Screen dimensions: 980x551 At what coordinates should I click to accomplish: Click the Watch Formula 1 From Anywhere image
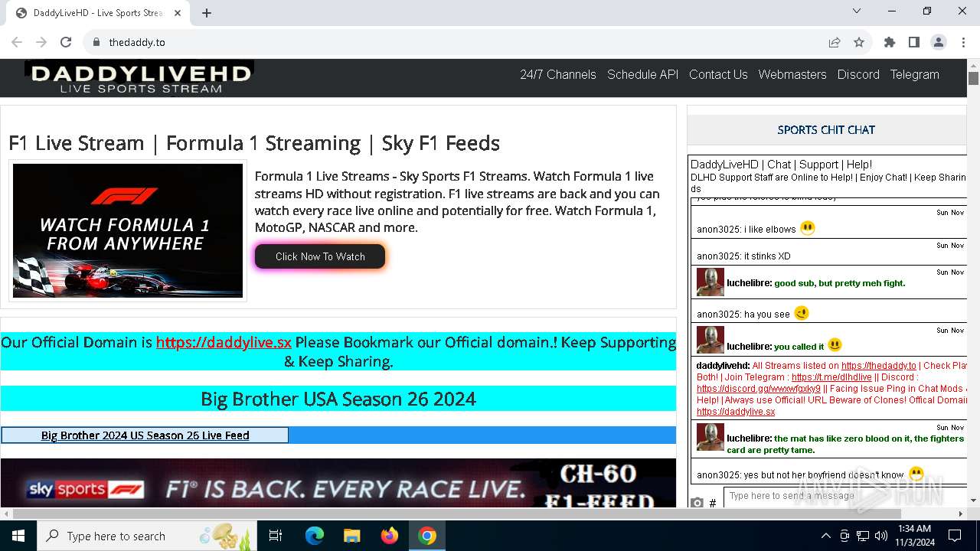click(128, 230)
